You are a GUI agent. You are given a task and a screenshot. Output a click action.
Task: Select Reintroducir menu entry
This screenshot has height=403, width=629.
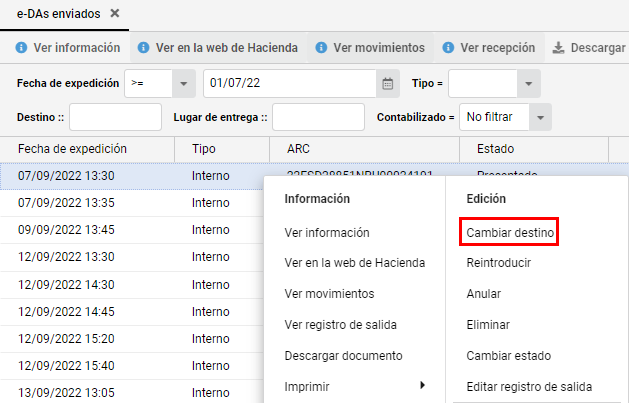[x=499, y=263]
